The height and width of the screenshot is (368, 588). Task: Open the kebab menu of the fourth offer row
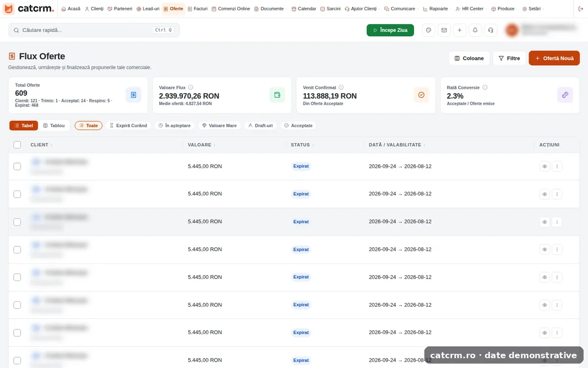coord(557,249)
